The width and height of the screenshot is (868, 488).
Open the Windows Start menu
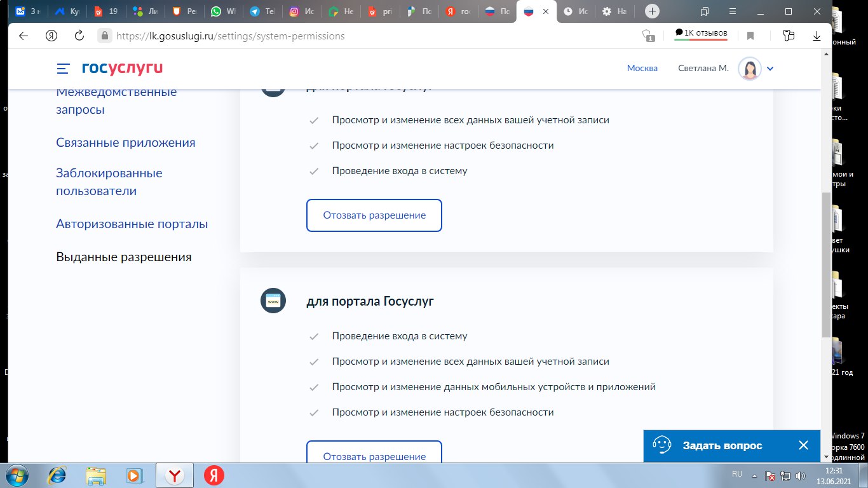[x=17, y=475]
